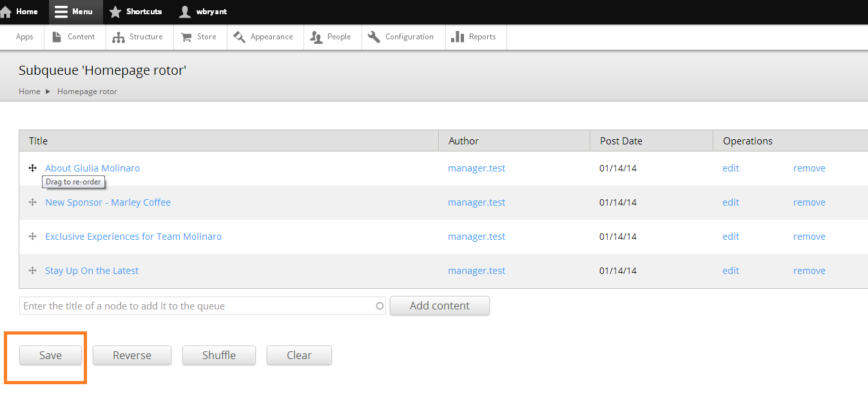Image resolution: width=868 pixels, height=410 pixels.
Task: Edit the Stay Up On the Latest item
Action: (731, 271)
